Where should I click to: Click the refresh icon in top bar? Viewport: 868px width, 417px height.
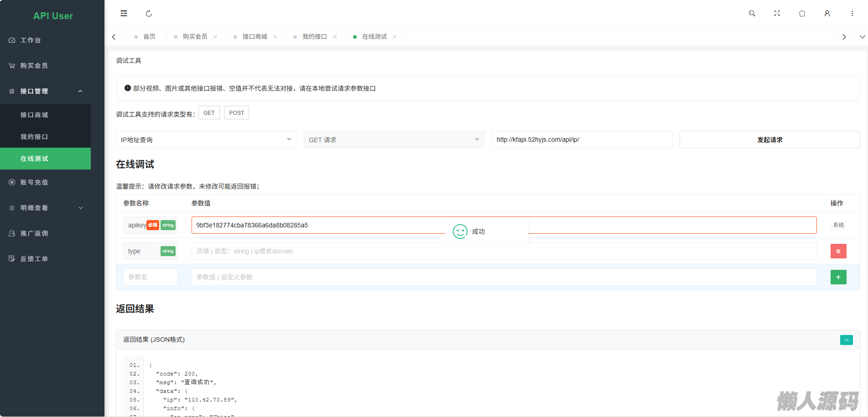[x=149, y=14]
